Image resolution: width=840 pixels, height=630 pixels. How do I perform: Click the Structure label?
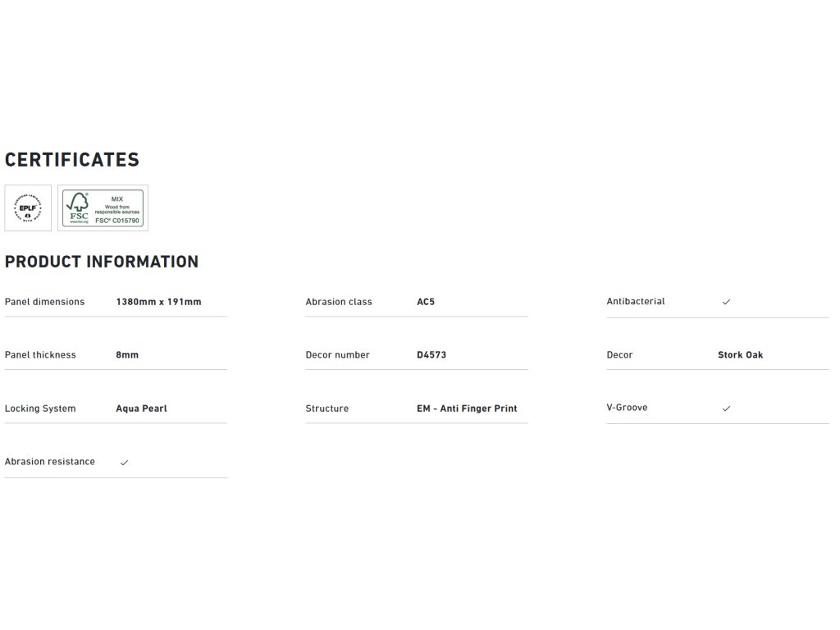326,409
